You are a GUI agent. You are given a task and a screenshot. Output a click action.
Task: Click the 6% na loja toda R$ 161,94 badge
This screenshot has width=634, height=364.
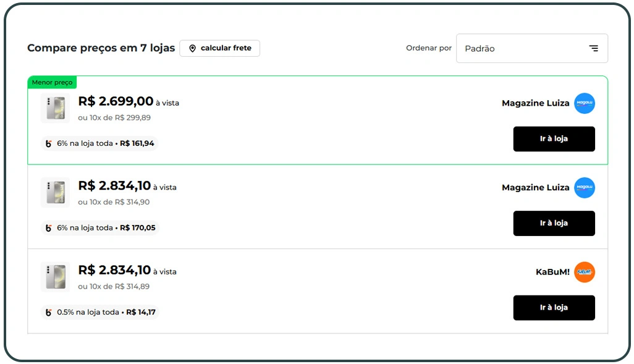(99, 143)
